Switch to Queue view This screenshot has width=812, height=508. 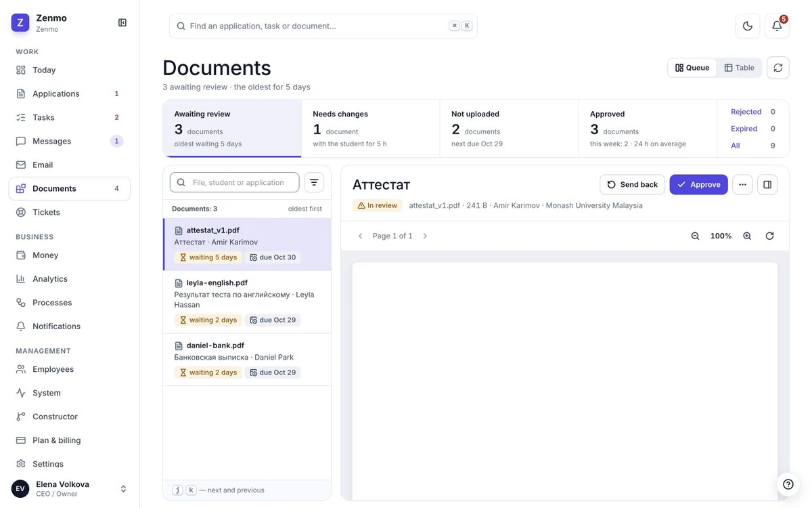point(692,68)
